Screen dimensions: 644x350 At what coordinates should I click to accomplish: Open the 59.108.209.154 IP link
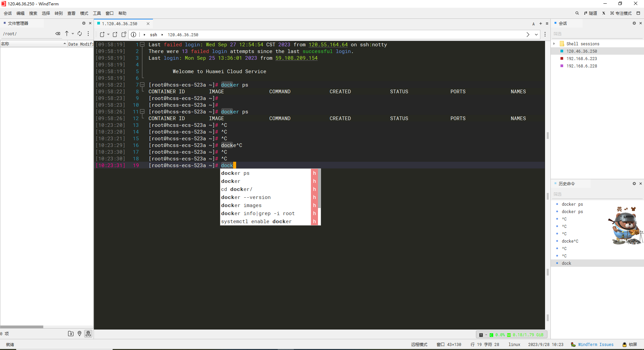pos(297,58)
